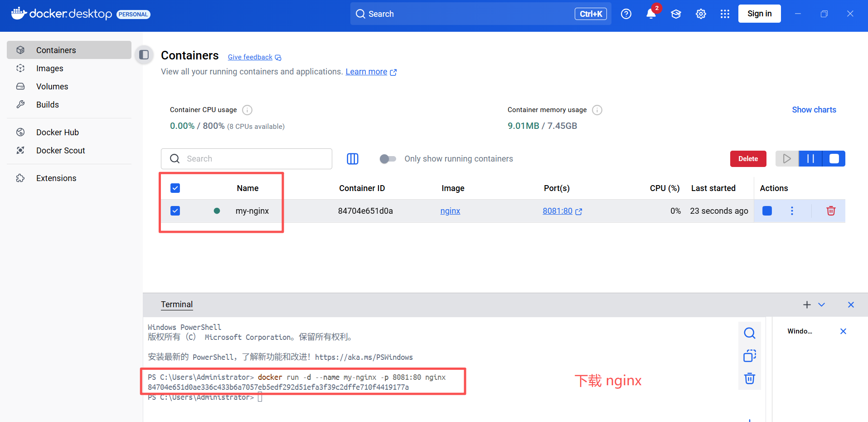Open the notifications bell icon
Screen dimensions: 868x422
pyautogui.click(x=651, y=14)
